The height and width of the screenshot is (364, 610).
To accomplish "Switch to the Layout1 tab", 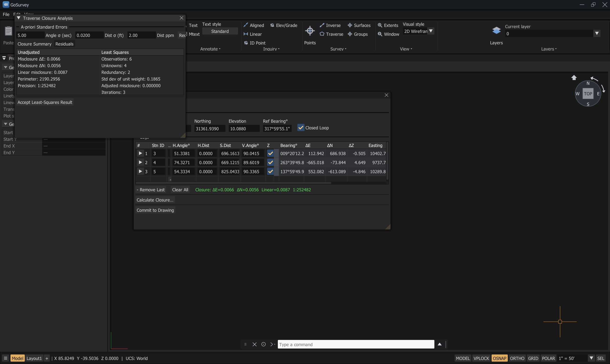I will tap(34, 358).
